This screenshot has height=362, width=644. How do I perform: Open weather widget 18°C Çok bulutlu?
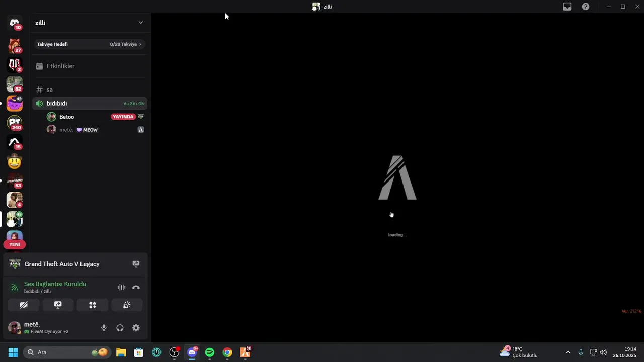click(518, 352)
